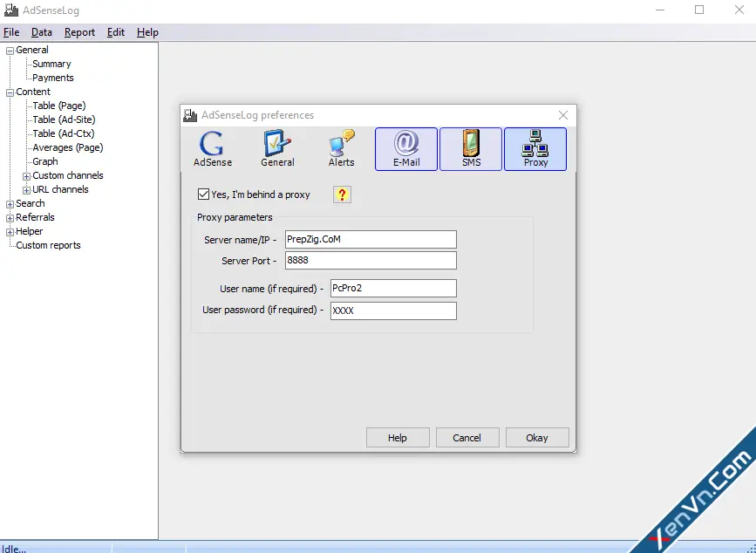Open the Edit menu
The height and width of the screenshot is (553, 756).
point(116,32)
